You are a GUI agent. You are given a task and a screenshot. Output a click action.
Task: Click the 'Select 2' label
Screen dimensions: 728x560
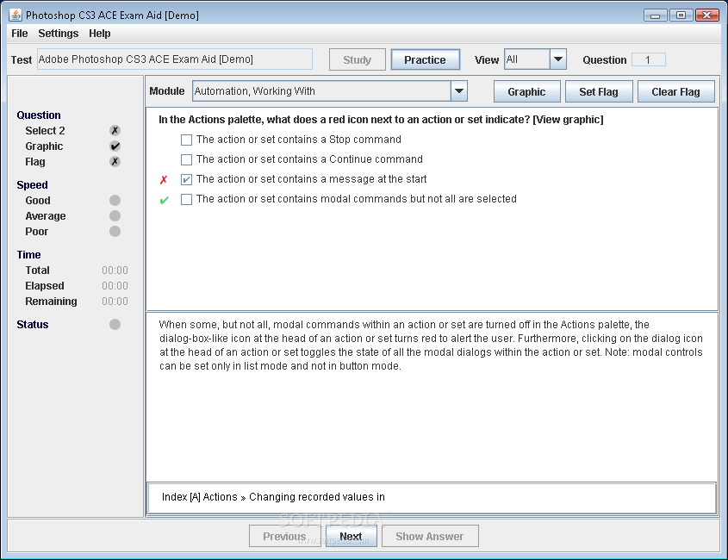(45, 130)
